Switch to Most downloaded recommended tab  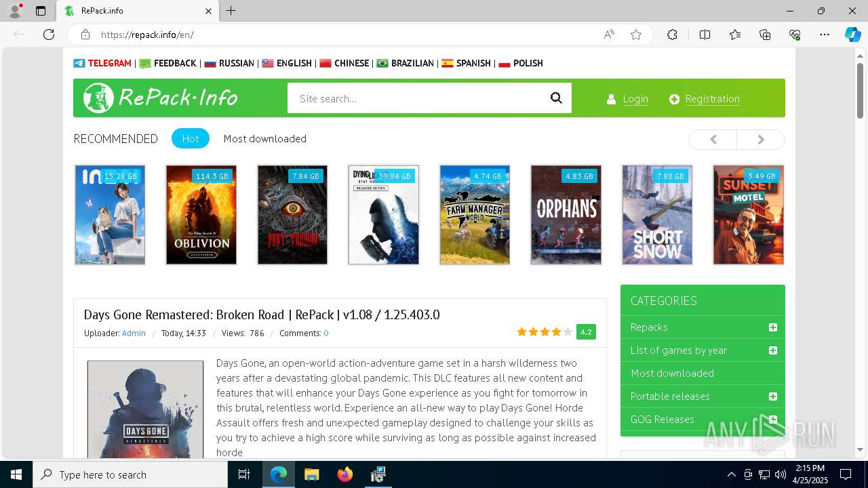265,138
